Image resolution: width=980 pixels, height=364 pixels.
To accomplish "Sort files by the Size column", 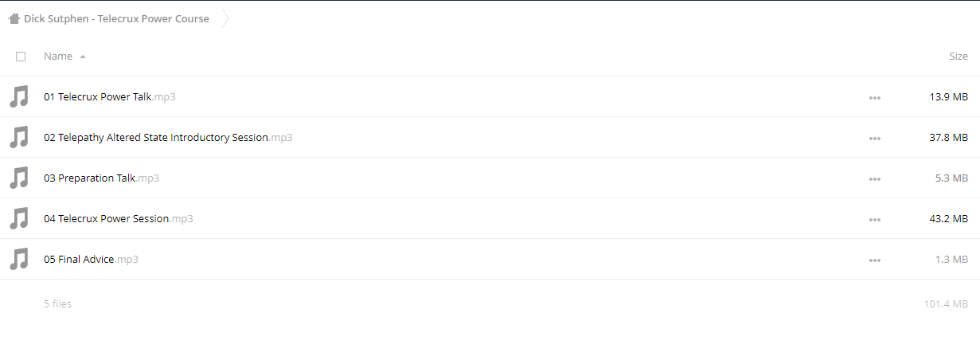I will [x=959, y=57].
